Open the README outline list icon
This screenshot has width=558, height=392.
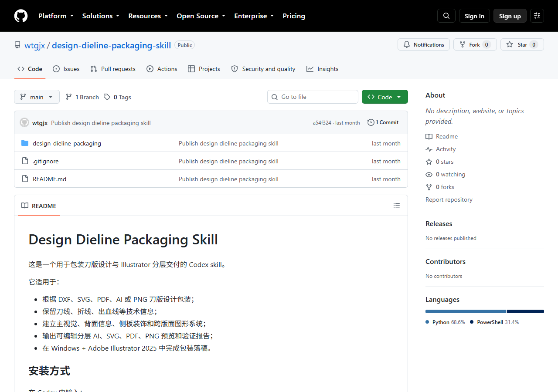tap(397, 206)
